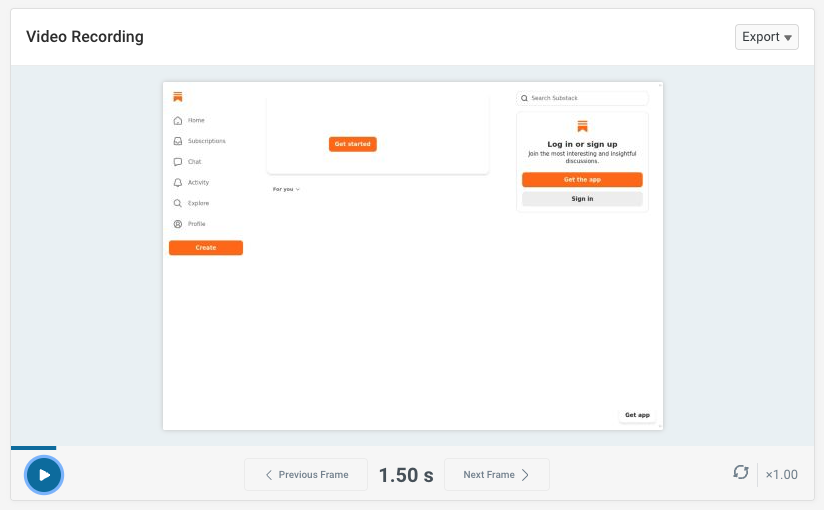Open Chat in the sidebar
Image resolution: width=824 pixels, height=510 pixels.
point(194,162)
